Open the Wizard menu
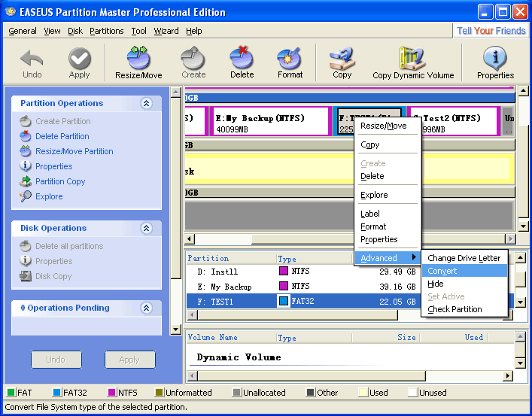 tap(166, 31)
